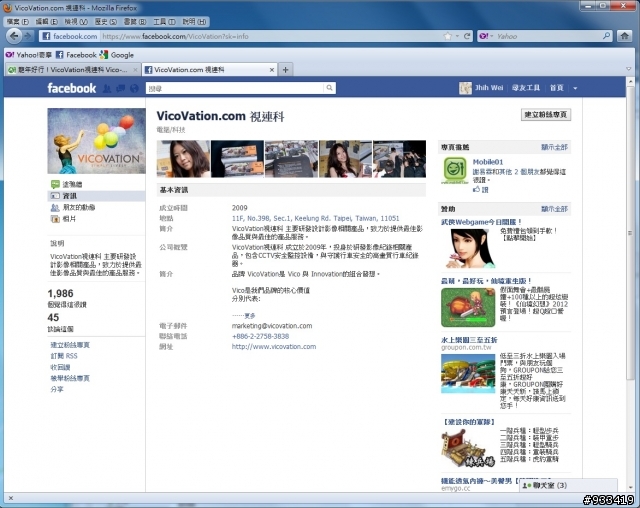Open the Yahoo search engine dropdown
Screen dimensions: 640x508
pyautogui.click(x=486, y=36)
